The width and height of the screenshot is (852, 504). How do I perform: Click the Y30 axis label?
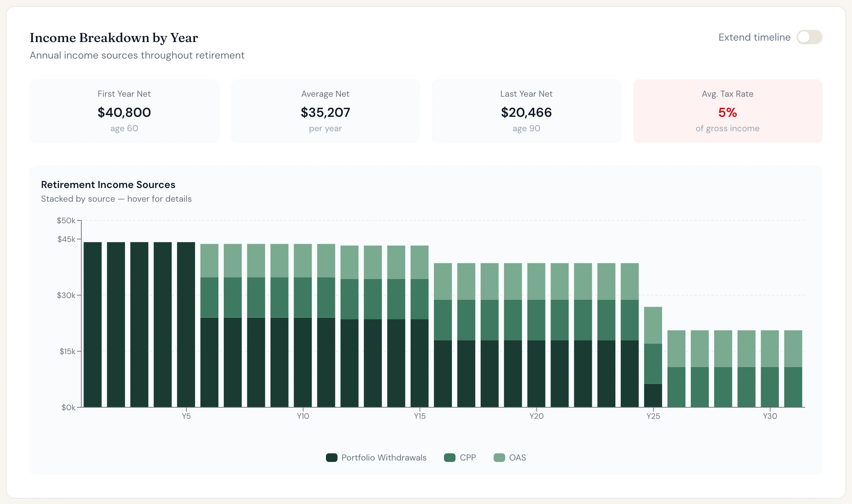point(770,416)
